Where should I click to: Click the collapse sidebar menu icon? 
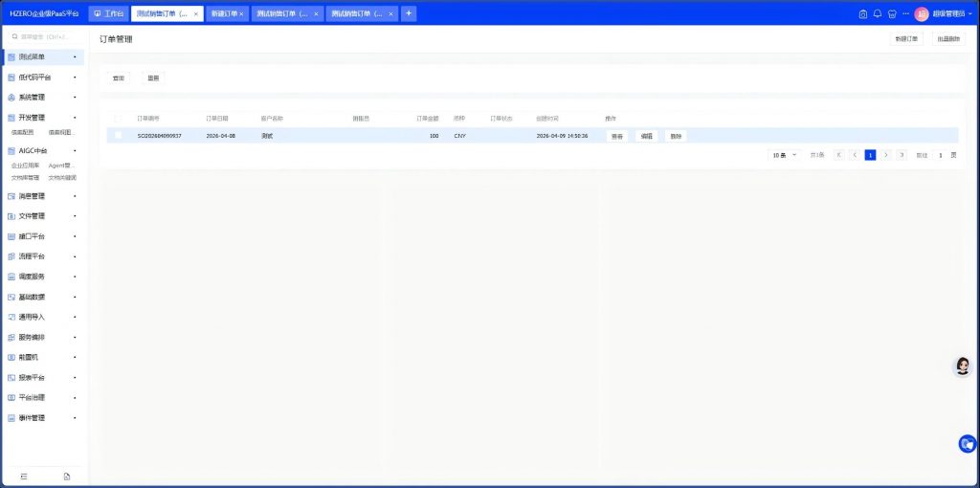coord(24,476)
